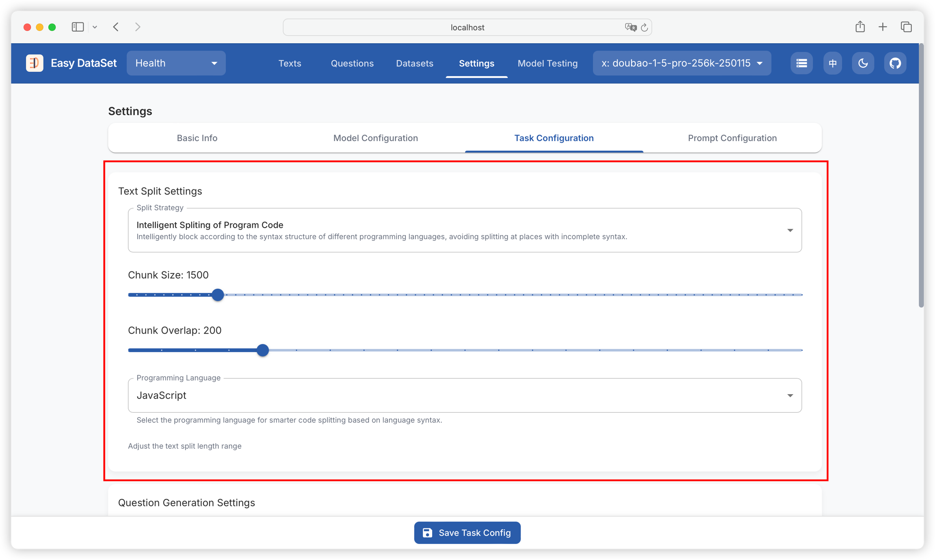Click the browser translate icon
Viewport: 935px width, 560px height.
(x=630, y=27)
